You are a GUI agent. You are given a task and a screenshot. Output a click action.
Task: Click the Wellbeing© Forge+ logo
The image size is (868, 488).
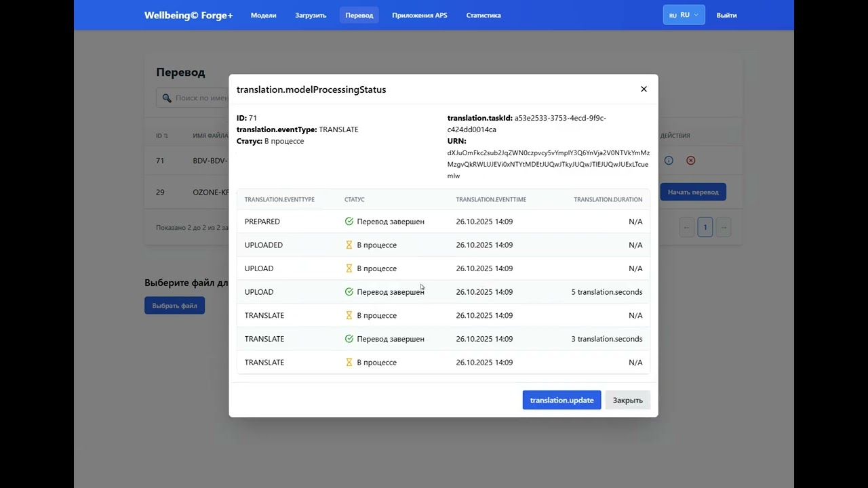tap(189, 15)
